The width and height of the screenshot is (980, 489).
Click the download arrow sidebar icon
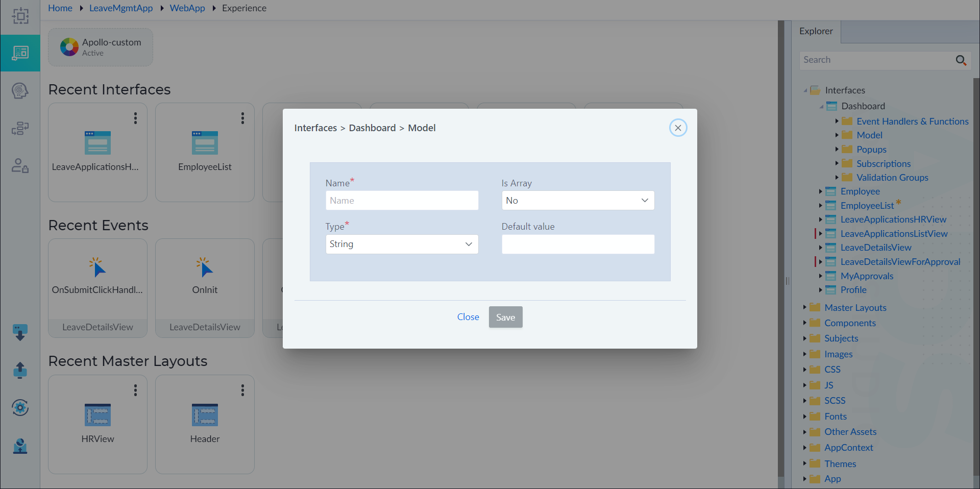click(x=20, y=333)
